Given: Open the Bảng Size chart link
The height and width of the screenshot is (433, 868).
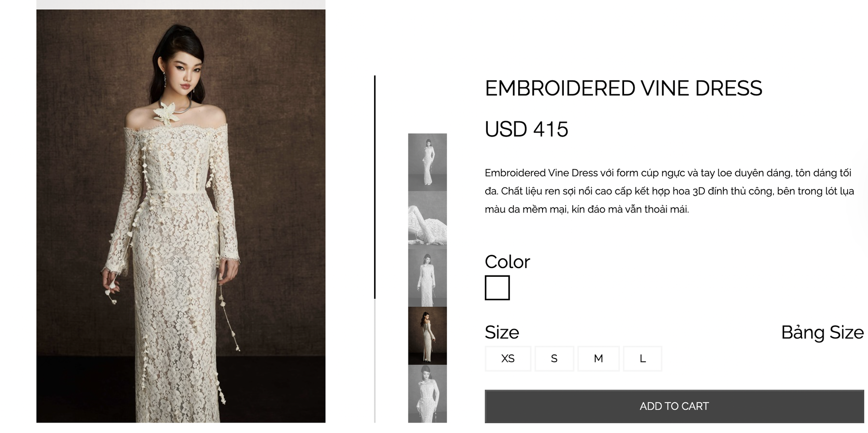Looking at the screenshot, I should [822, 332].
